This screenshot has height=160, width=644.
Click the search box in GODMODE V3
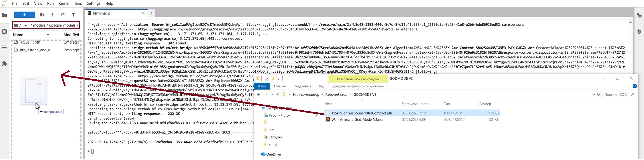click(x=619, y=95)
